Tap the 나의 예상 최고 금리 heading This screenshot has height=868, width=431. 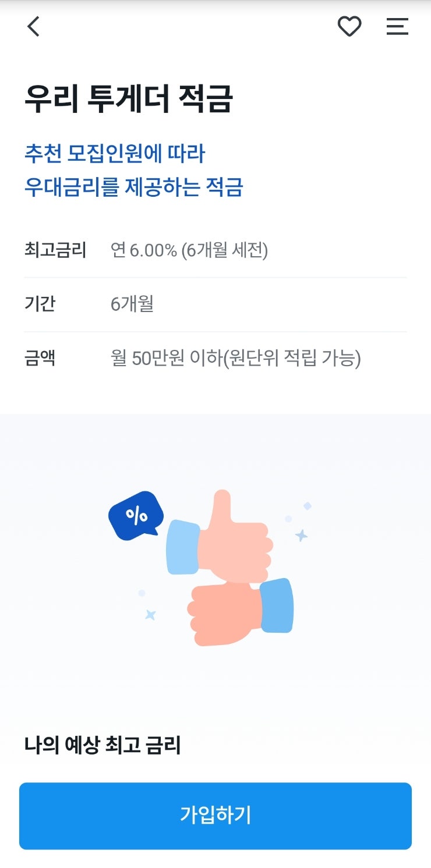(x=103, y=746)
